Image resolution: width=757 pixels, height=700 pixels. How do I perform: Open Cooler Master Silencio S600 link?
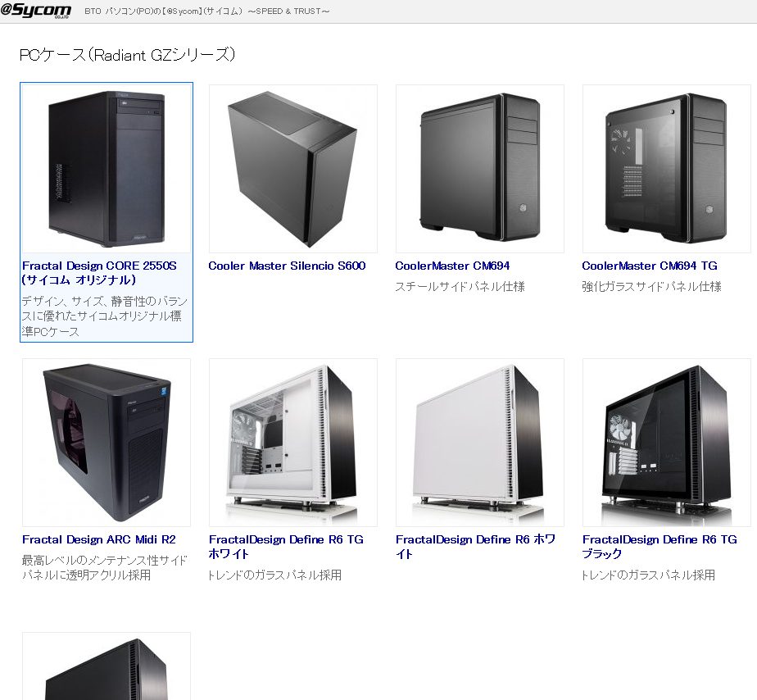tap(287, 266)
